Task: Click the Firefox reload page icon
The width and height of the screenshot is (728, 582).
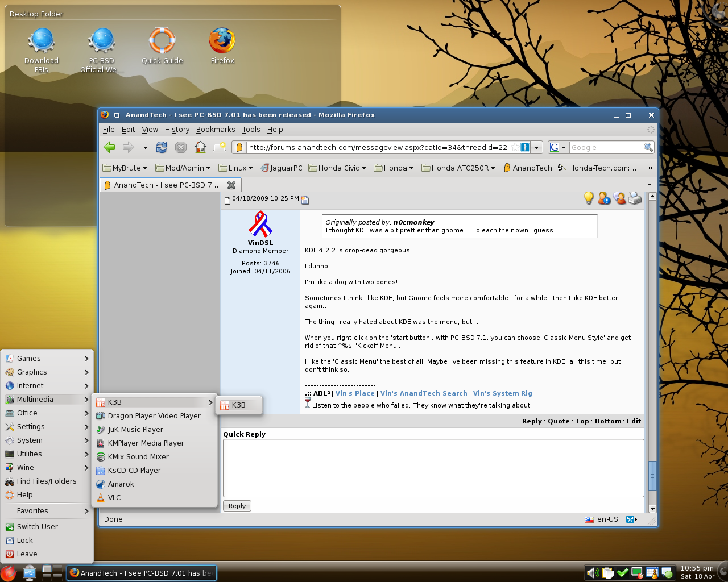Action: (x=162, y=147)
